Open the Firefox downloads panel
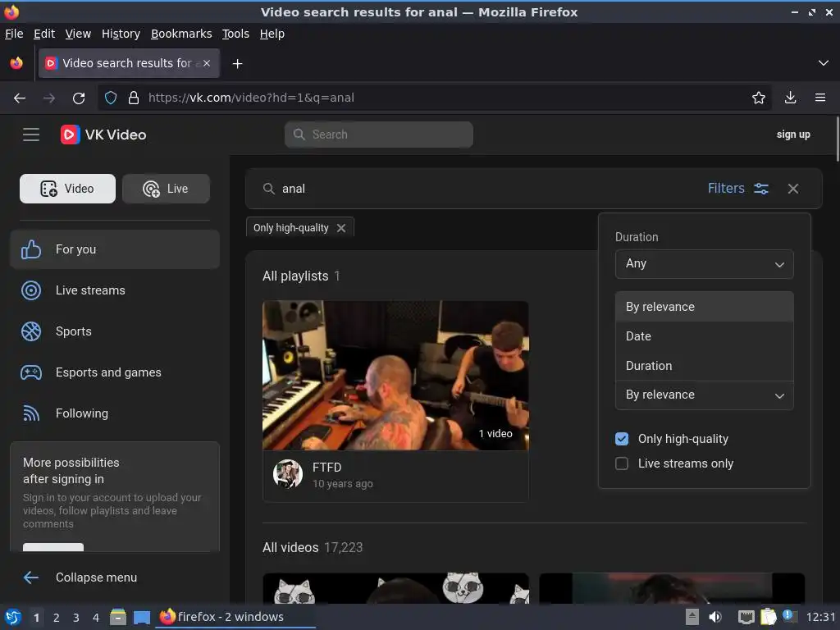The image size is (840, 630). click(790, 98)
